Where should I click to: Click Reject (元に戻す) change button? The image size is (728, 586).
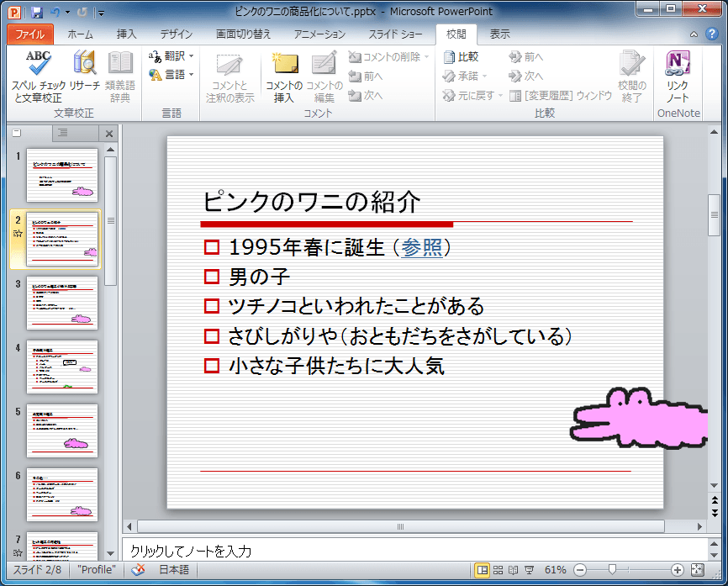coord(468,96)
